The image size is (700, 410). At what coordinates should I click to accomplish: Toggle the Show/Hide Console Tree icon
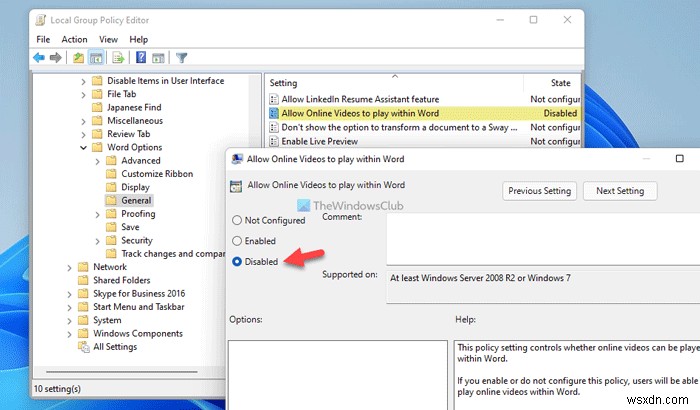96,58
